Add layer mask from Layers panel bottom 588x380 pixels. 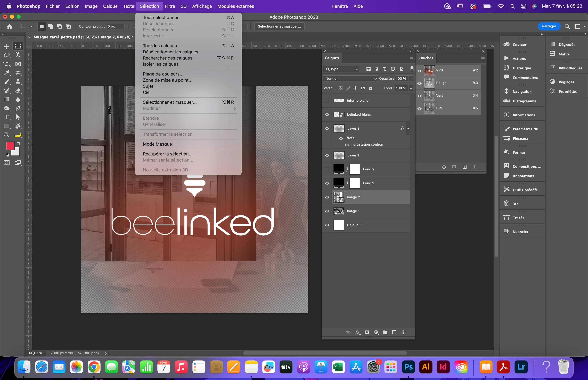coord(367,332)
